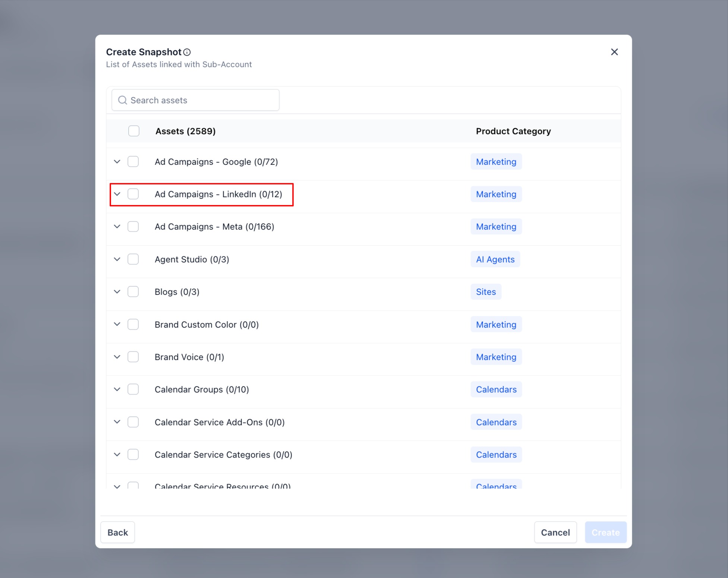Tick the Ad Campaigns - Google checkbox

coord(133,162)
